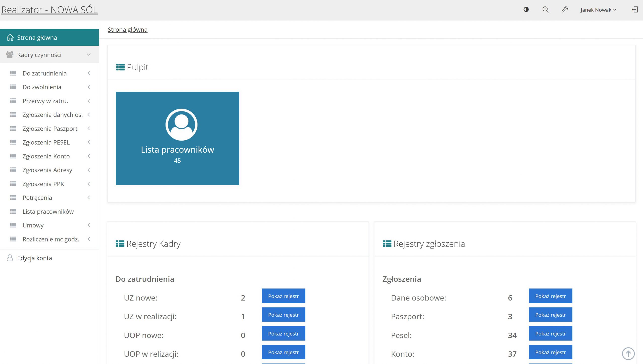Click the Strona główna breadcrumb link
643x364 pixels.
tap(127, 30)
